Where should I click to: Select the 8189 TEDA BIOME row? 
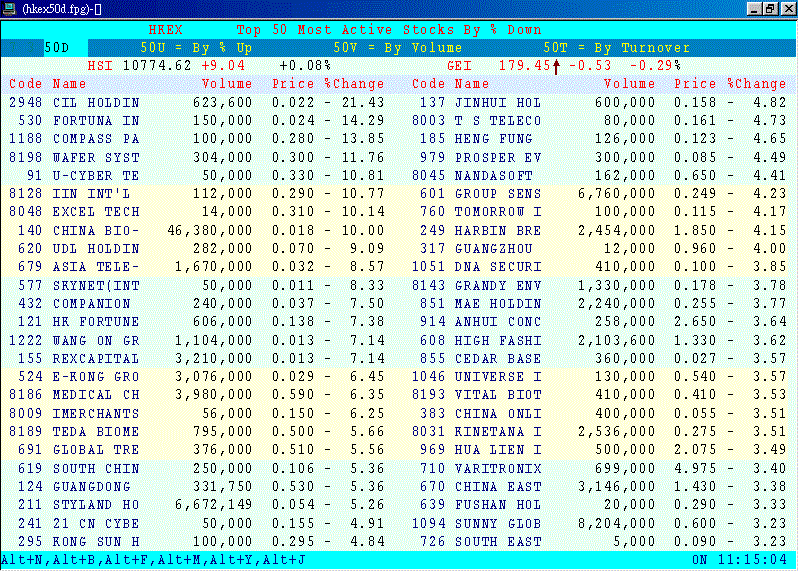coord(196,432)
